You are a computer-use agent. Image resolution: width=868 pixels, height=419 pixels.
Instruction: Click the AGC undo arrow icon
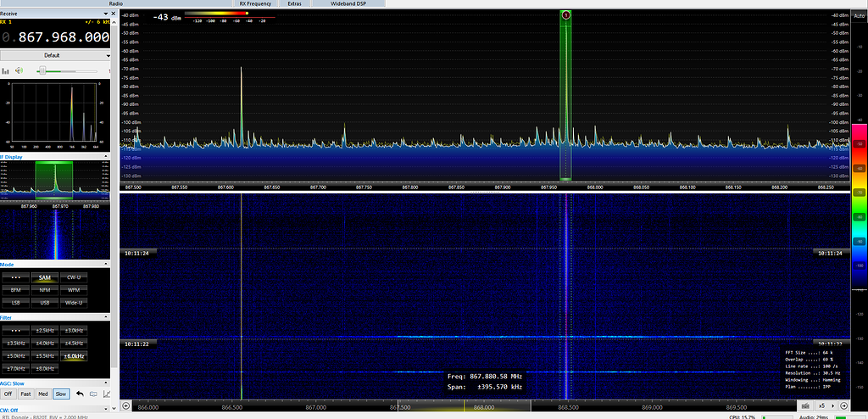80,394
